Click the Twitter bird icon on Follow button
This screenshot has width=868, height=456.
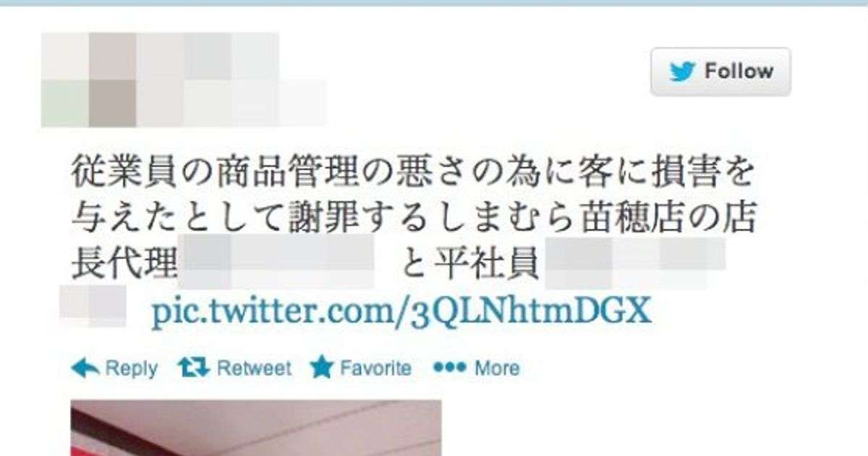683,72
